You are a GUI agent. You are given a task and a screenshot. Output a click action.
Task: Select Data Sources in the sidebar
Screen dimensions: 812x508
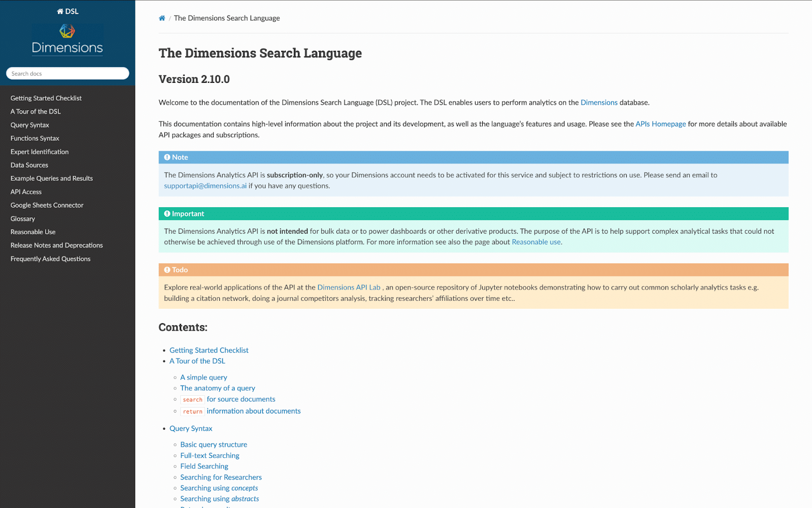click(29, 165)
